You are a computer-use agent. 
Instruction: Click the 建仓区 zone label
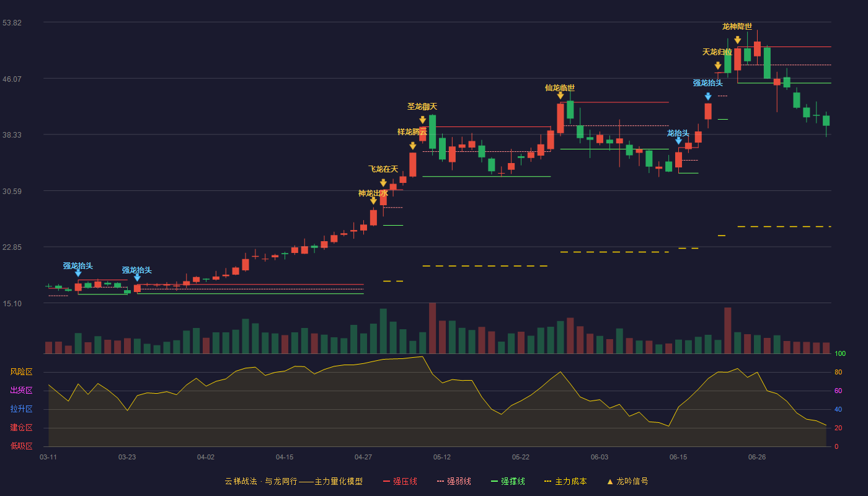(x=22, y=428)
